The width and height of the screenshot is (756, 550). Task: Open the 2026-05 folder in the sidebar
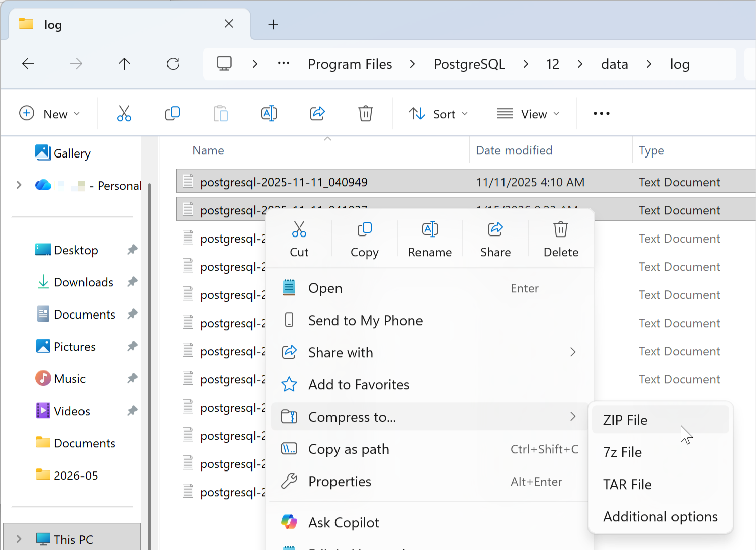(67, 475)
